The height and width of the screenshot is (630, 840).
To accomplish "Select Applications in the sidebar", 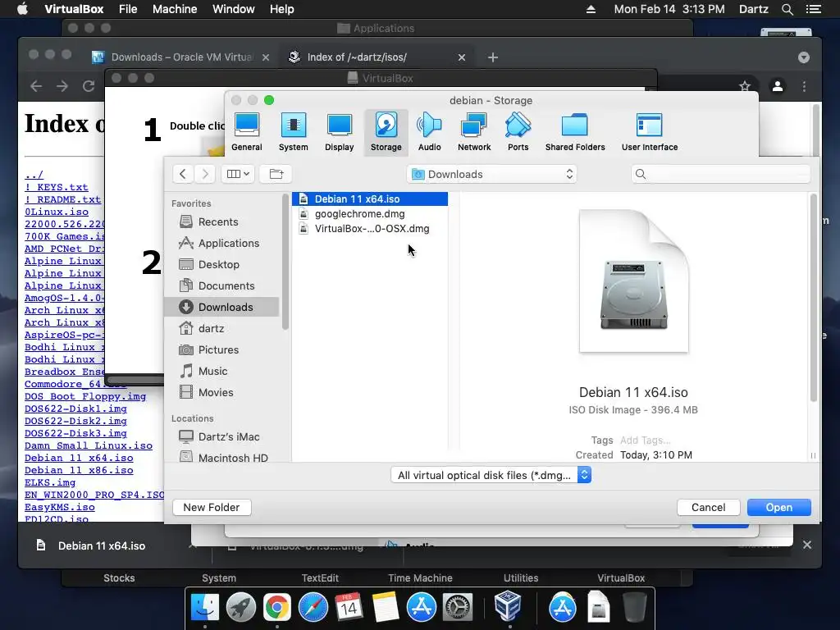I will point(221,243).
